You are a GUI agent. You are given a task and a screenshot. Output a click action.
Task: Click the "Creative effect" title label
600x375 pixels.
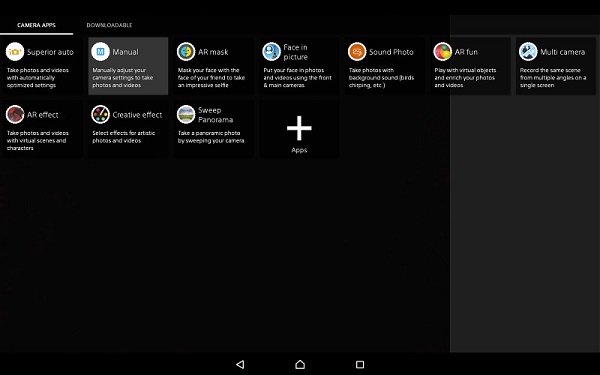click(x=137, y=115)
